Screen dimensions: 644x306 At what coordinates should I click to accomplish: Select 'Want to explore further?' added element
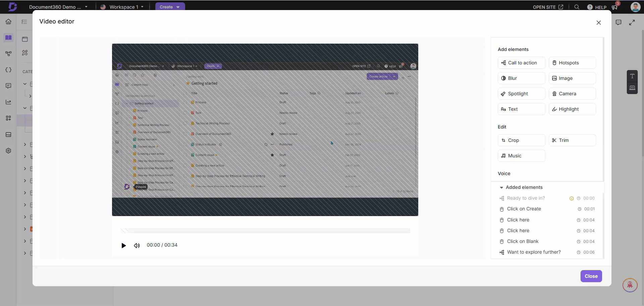click(547, 252)
